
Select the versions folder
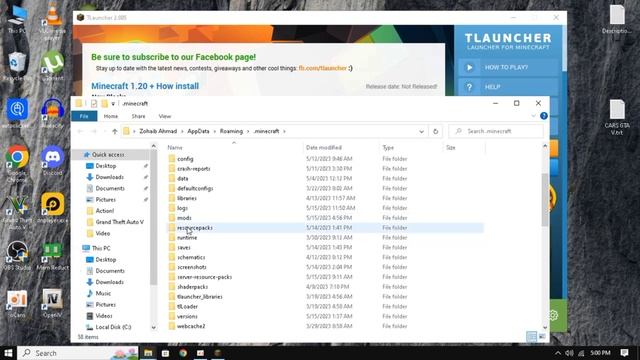pos(187,316)
